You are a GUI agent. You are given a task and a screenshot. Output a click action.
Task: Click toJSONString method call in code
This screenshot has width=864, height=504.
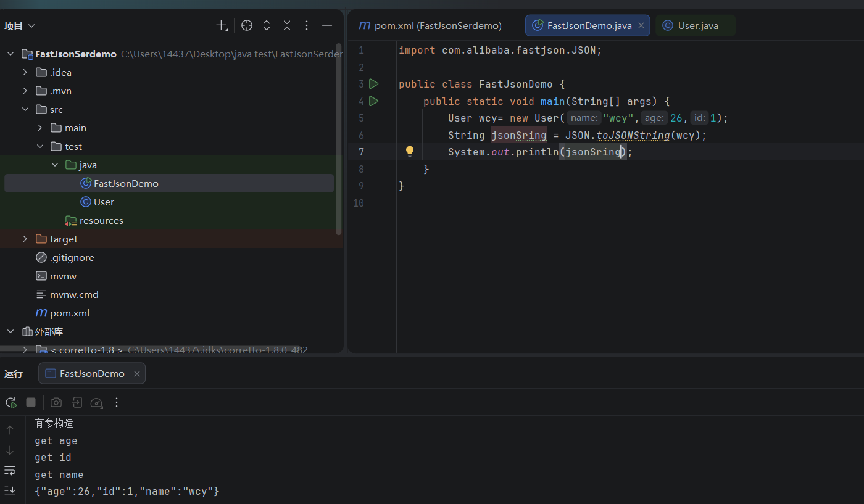633,135
